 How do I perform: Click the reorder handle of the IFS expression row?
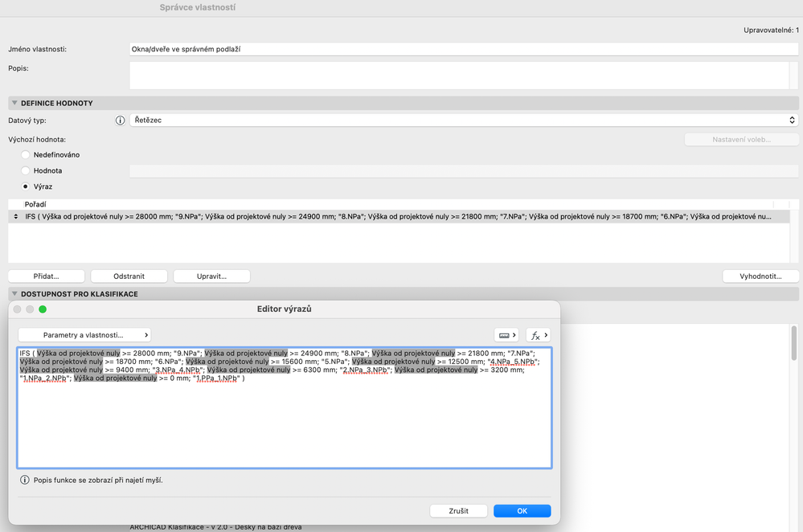pos(16,217)
